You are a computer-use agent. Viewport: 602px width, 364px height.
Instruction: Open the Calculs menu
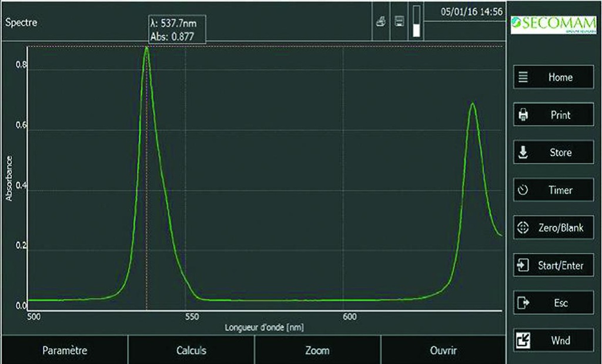click(x=190, y=350)
